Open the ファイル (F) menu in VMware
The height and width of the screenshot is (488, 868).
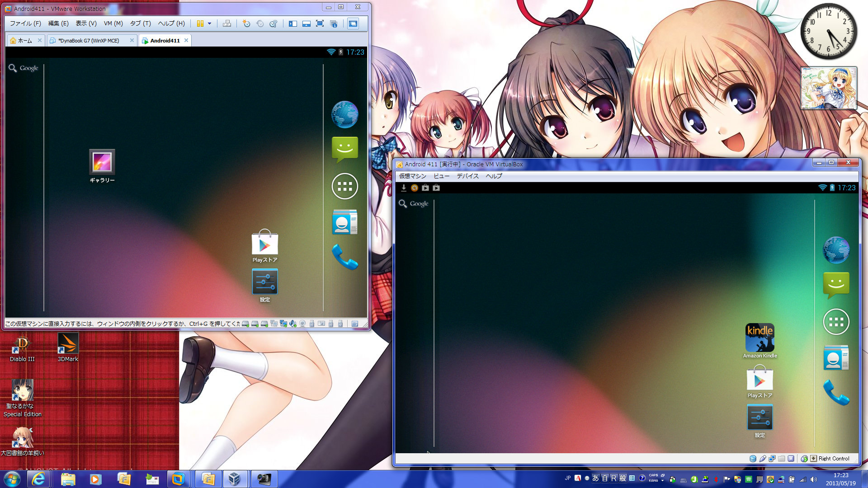coord(25,23)
